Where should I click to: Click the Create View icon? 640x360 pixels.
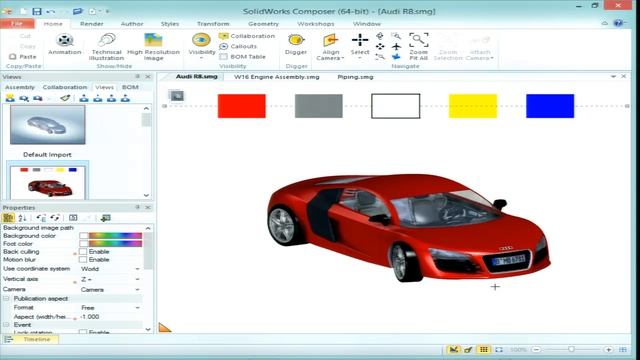pos(10,98)
